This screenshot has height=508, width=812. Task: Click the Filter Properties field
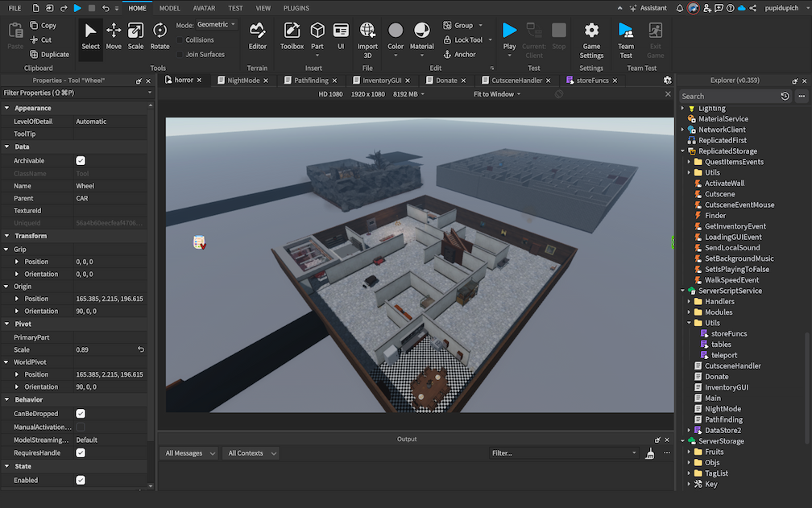[77, 93]
